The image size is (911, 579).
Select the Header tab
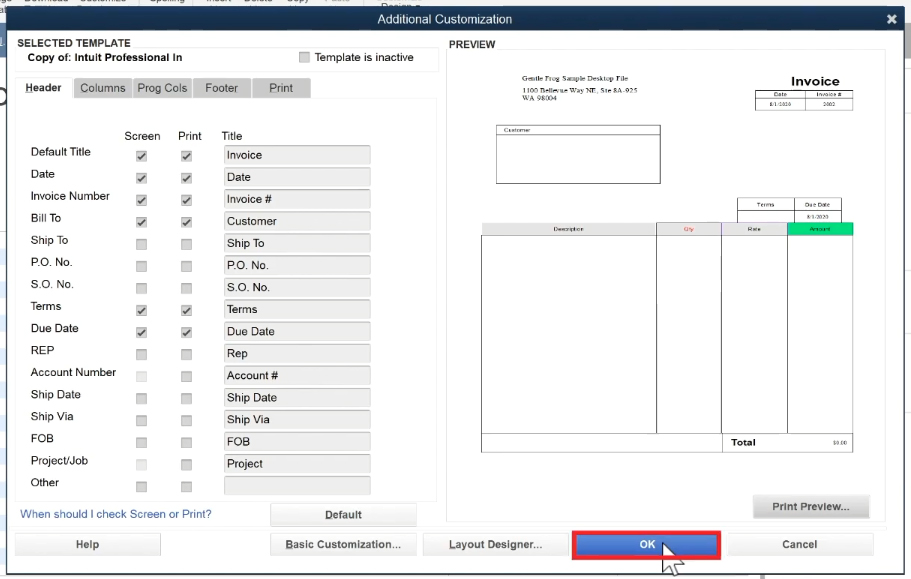[x=43, y=88]
